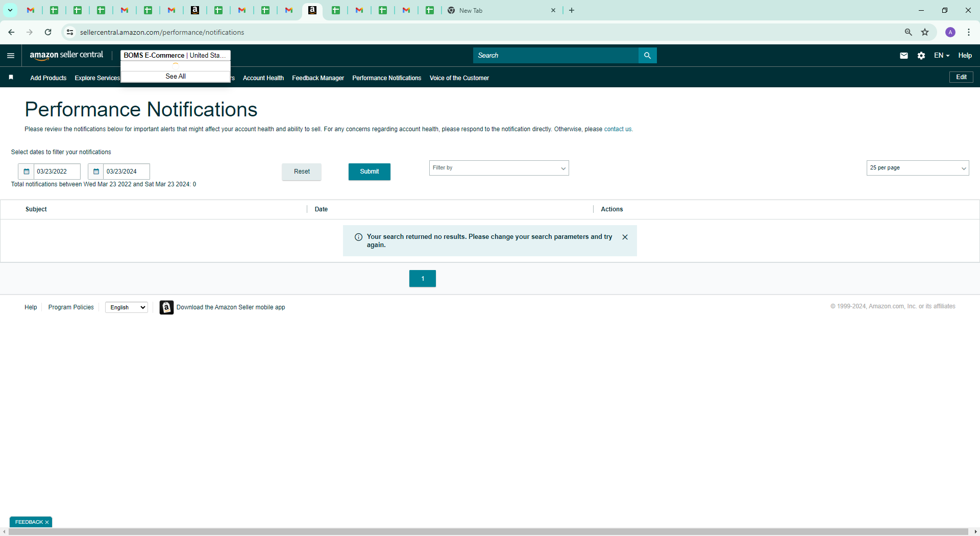
Task: Click the horizontal scrollbar at page bottom
Action: [x=488, y=531]
